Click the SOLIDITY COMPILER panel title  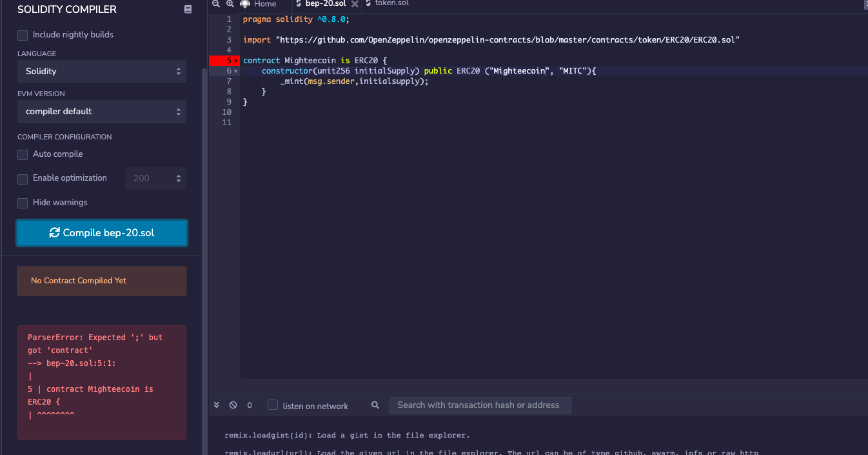[67, 10]
